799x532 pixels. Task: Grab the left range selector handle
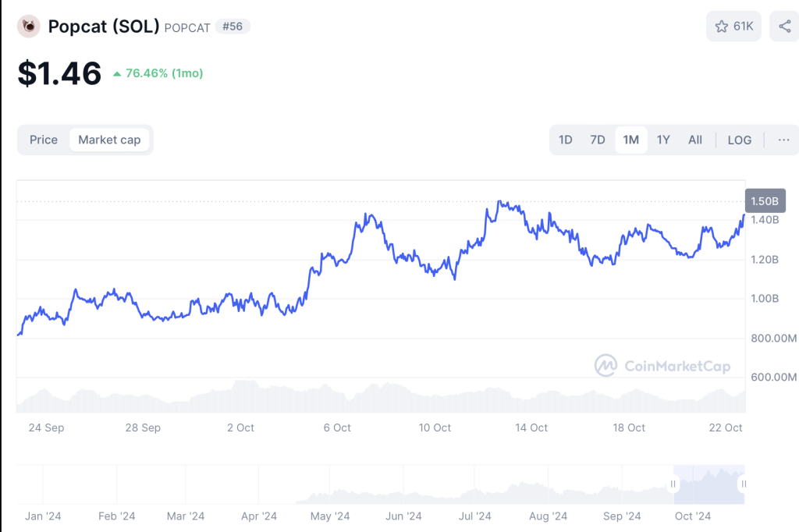point(673,484)
